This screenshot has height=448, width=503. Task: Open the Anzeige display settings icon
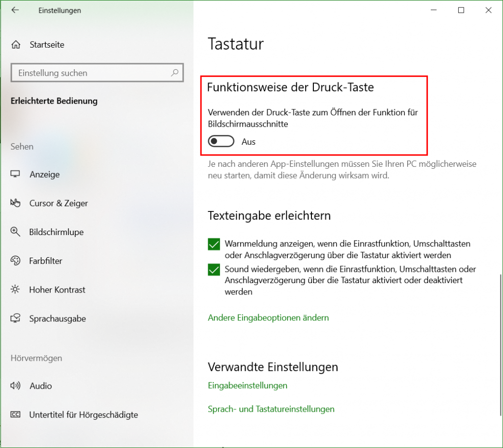click(16, 174)
